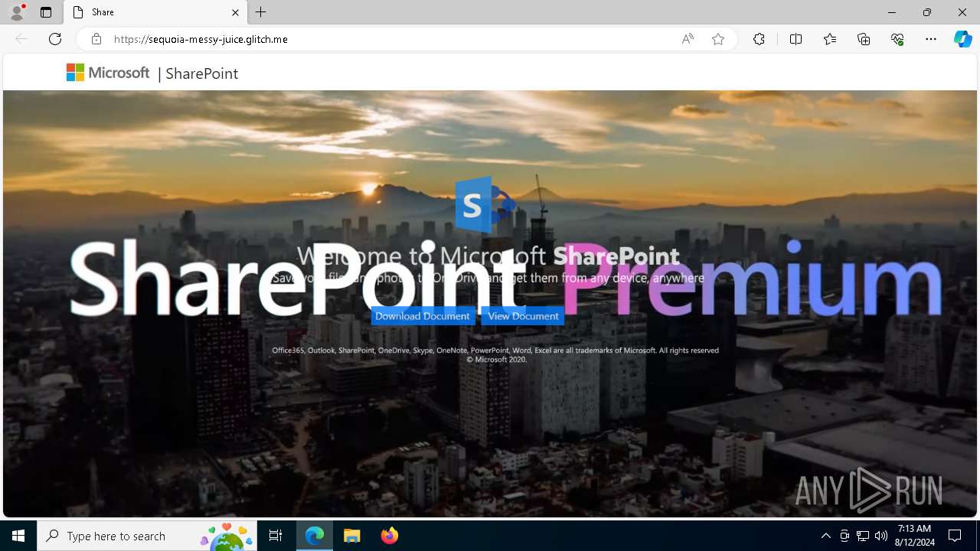Refresh the page
Viewport: 980px width, 551px height.
pyautogui.click(x=55, y=39)
